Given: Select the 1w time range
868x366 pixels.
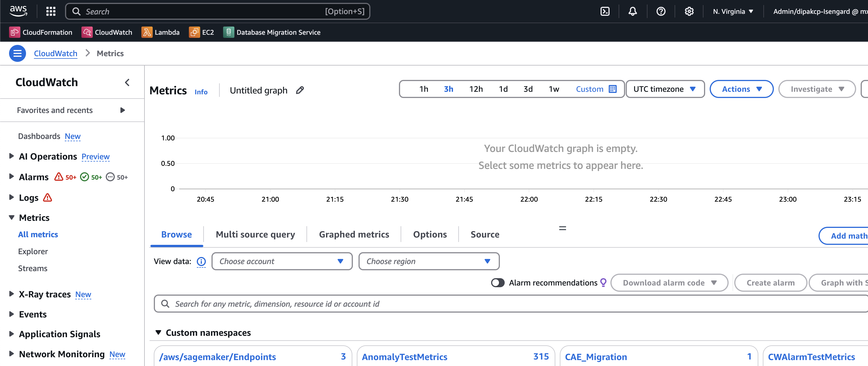Looking at the screenshot, I should (x=554, y=89).
